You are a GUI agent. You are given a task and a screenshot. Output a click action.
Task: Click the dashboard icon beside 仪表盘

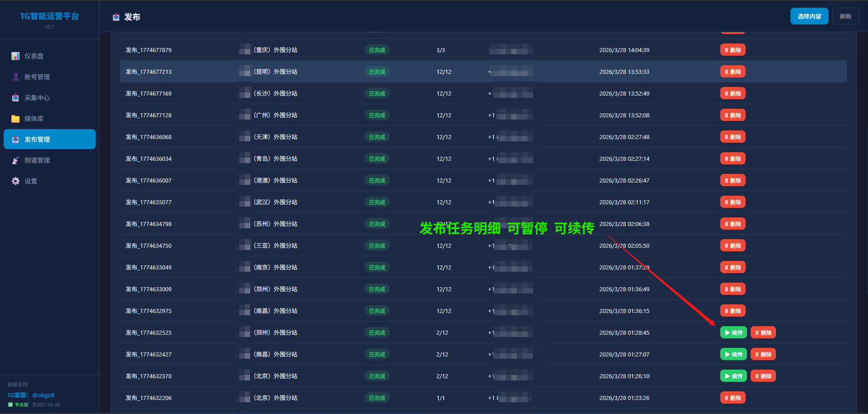click(x=15, y=56)
